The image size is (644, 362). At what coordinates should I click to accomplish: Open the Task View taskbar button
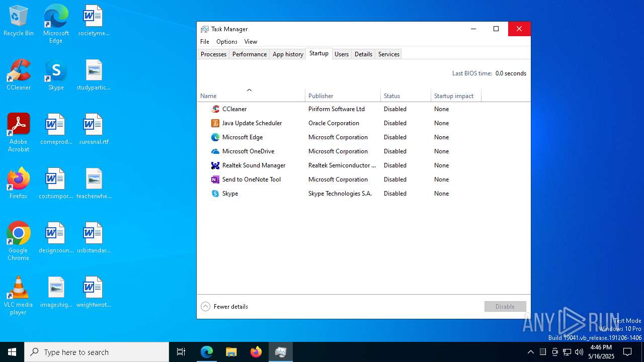click(x=181, y=352)
